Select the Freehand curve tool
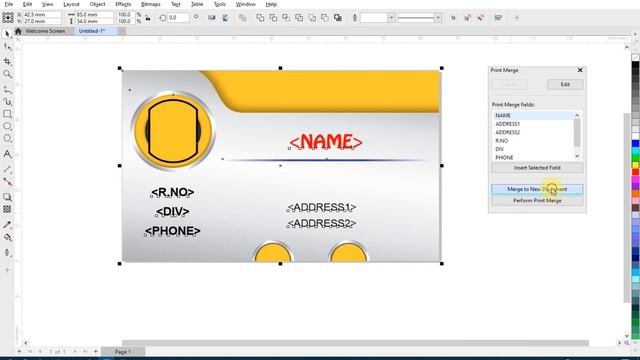 [7, 90]
